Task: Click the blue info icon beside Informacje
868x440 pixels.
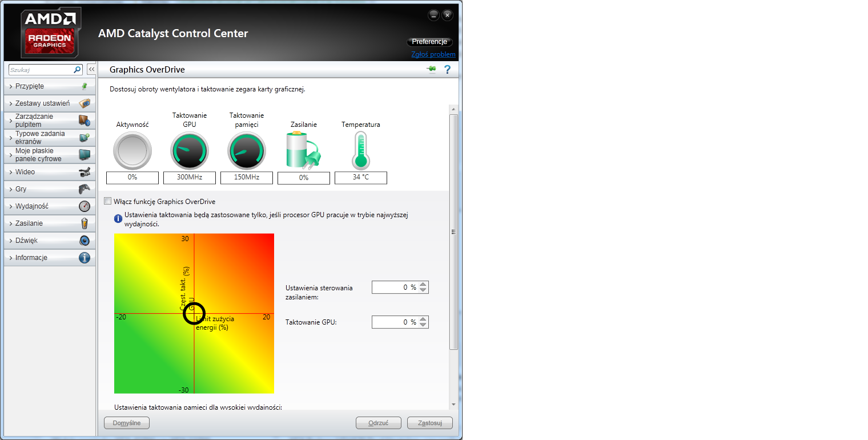Action: 85,258
